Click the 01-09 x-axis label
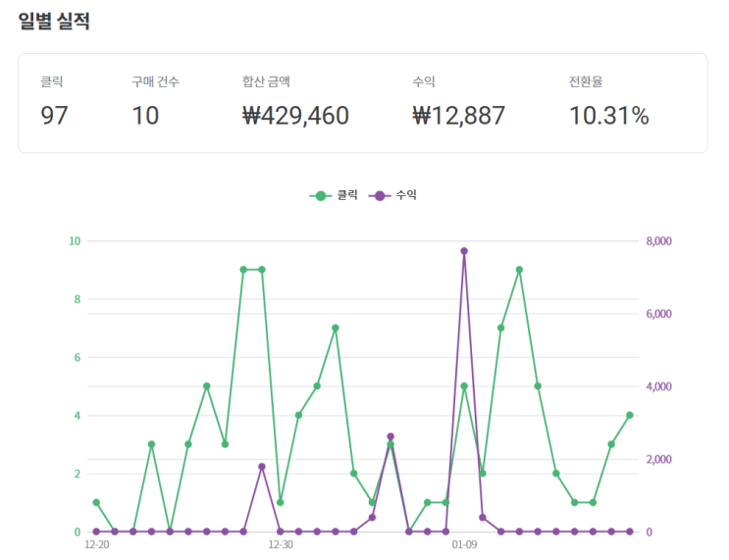Screen dimensions: 729x560 coord(464,544)
